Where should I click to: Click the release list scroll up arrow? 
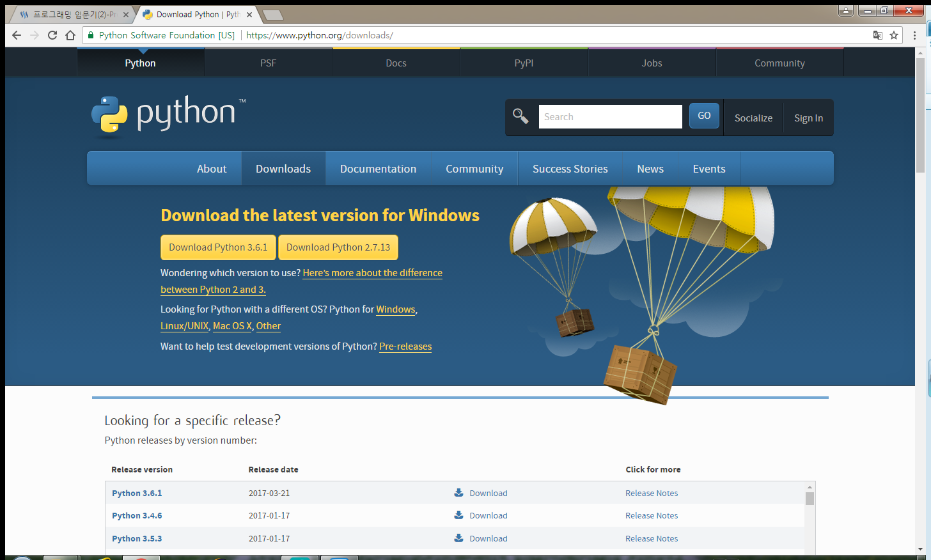point(810,487)
